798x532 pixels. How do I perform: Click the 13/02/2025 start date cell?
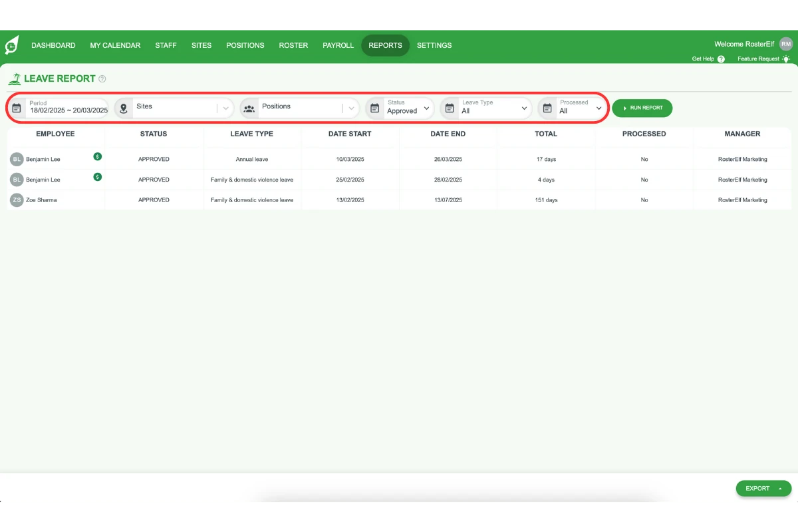pyautogui.click(x=350, y=200)
